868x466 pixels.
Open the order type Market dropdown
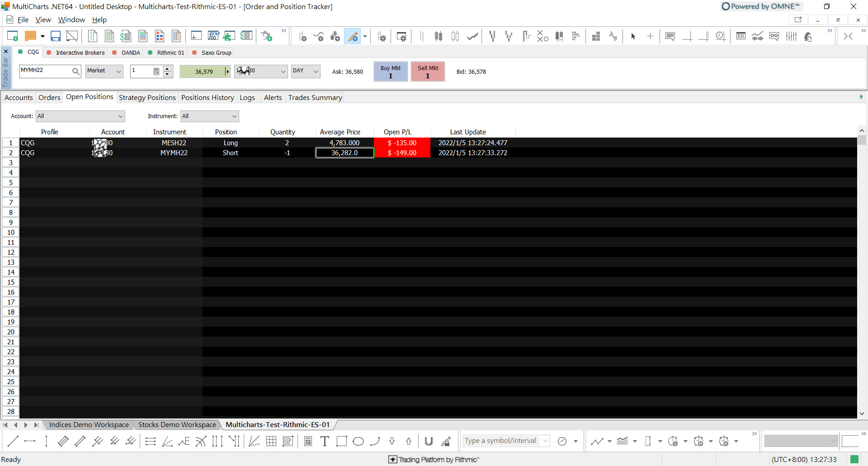(x=104, y=71)
